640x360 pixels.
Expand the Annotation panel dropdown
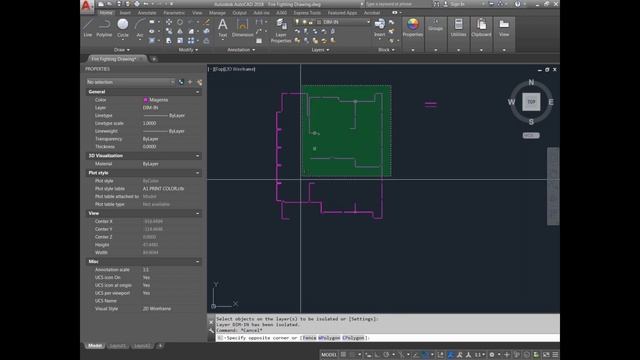[x=241, y=50]
